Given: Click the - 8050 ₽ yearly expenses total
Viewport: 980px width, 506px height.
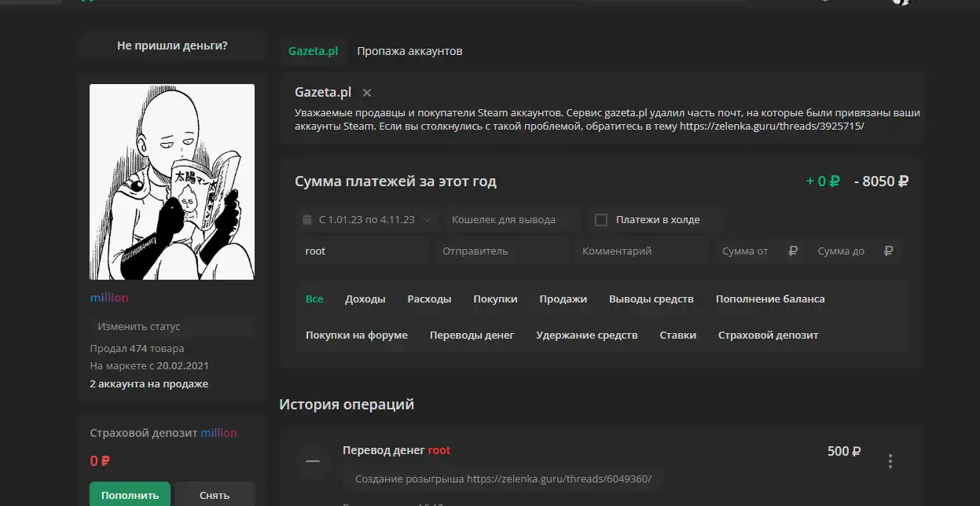Looking at the screenshot, I should point(882,181).
